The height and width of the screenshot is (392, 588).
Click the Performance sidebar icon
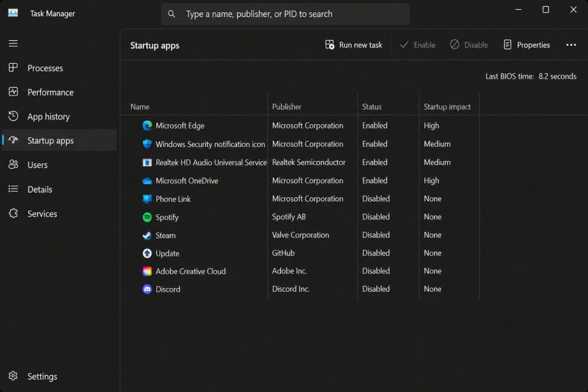tap(13, 92)
